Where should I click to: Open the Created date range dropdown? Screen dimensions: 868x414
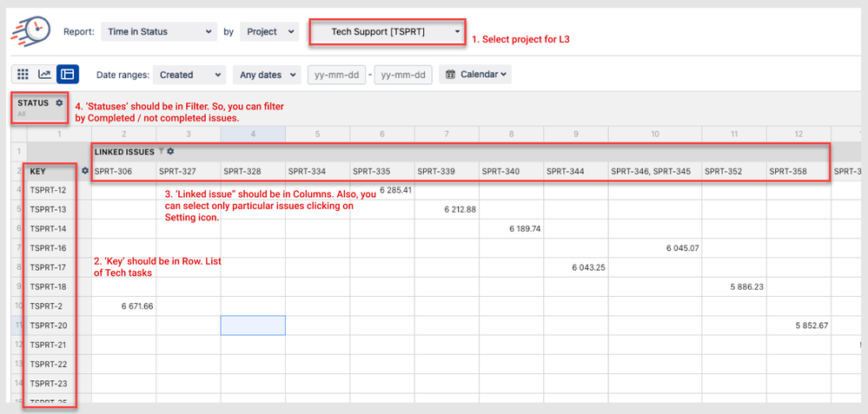point(189,75)
